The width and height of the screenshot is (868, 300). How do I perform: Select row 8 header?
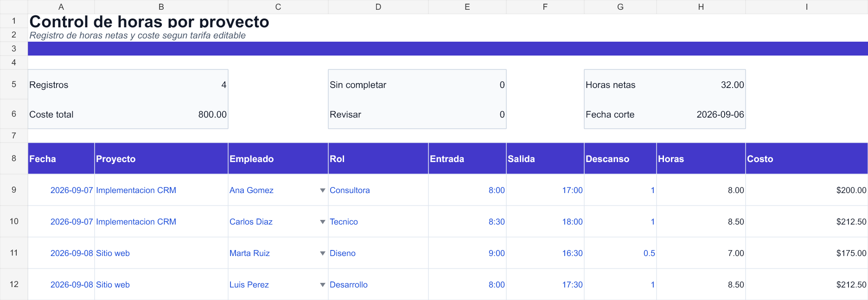pos(14,158)
